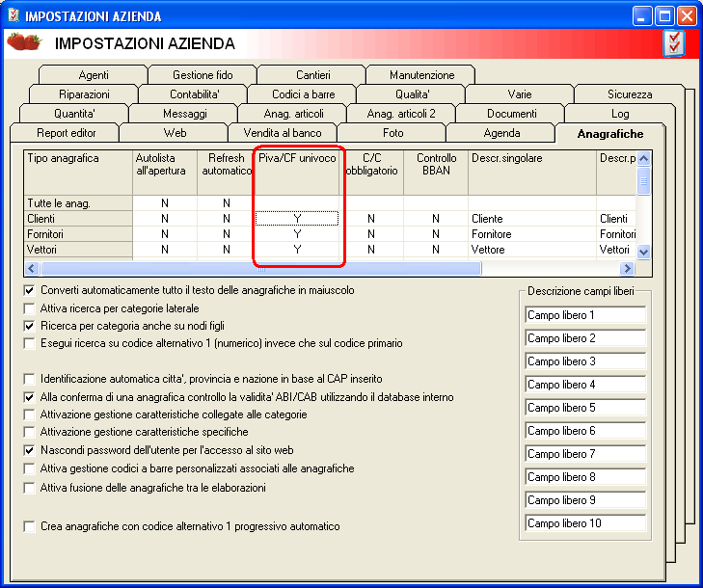Select the Codici a barre tab
703x588 pixels.
tap(303, 94)
